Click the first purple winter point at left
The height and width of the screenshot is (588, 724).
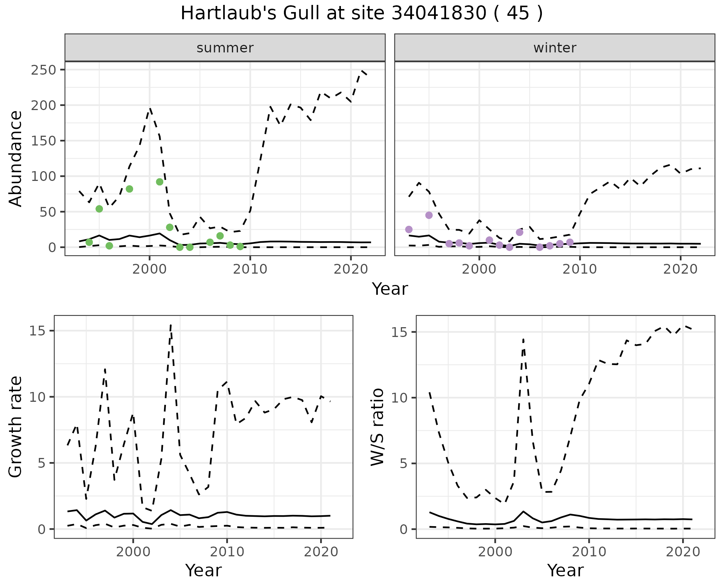pyautogui.click(x=409, y=230)
